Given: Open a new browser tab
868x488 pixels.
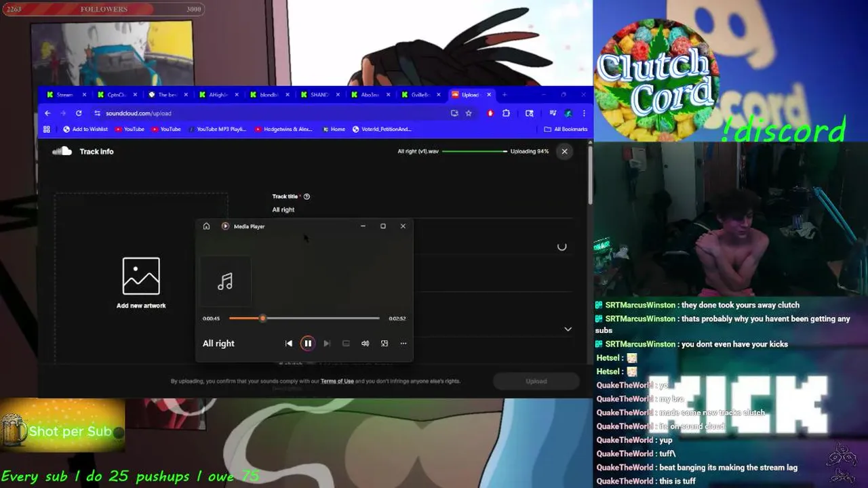Looking at the screenshot, I should [505, 95].
